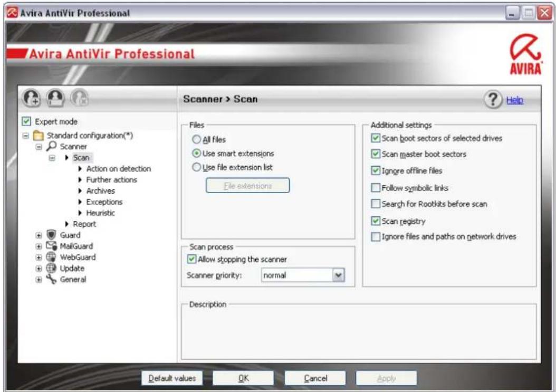
Task: Expand the Guard tree node
Action: coord(39,235)
